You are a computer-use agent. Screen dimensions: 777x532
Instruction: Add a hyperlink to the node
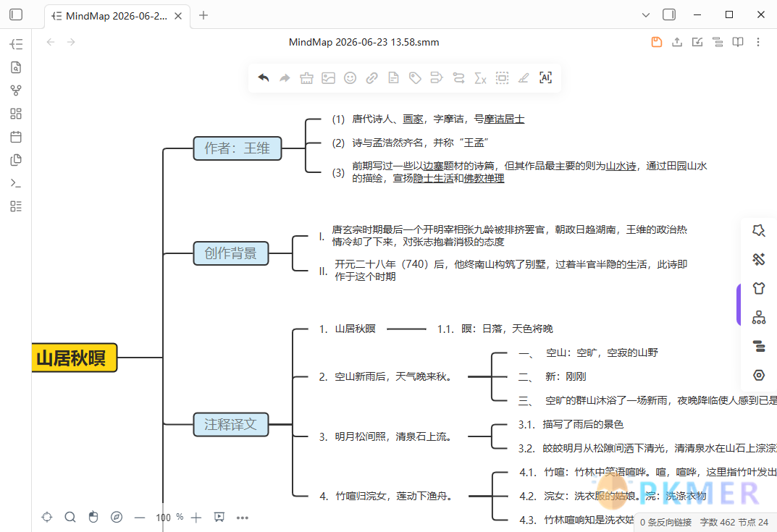coord(372,77)
